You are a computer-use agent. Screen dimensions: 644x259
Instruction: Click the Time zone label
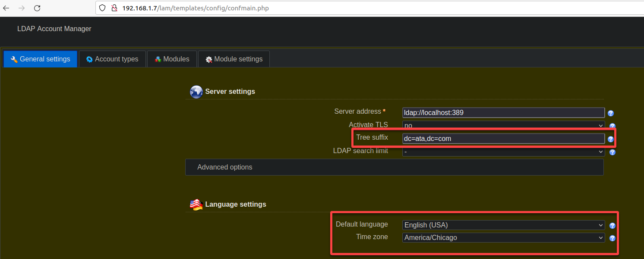click(x=372, y=237)
